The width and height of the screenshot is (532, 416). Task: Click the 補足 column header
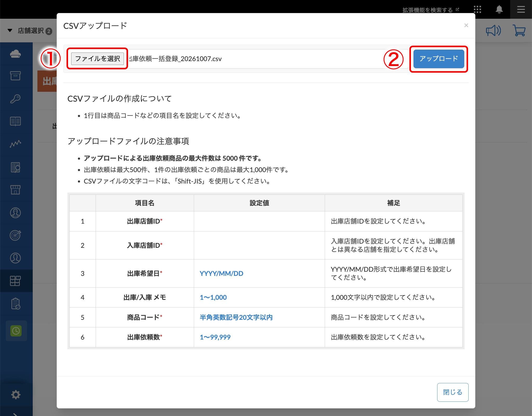coord(394,203)
